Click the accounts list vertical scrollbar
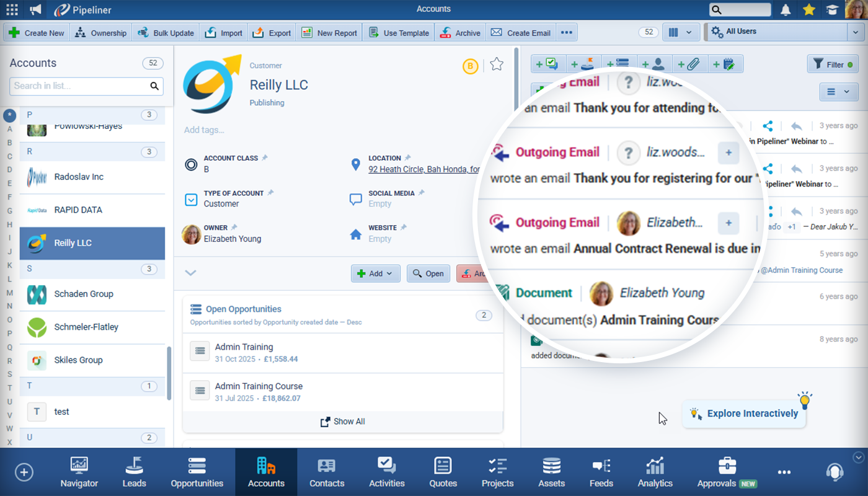 click(169, 372)
